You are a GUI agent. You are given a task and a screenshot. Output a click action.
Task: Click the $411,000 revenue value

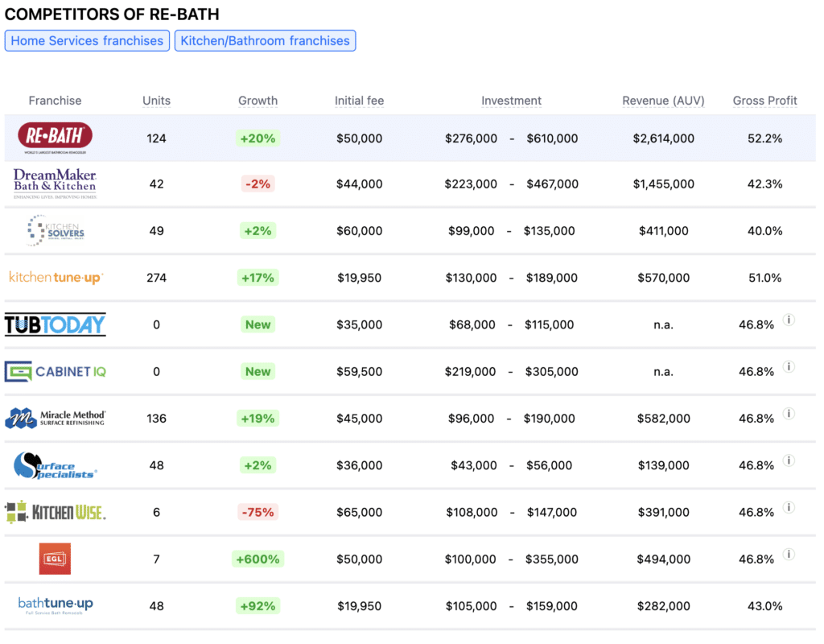pyautogui.click(x=663, y=231)
